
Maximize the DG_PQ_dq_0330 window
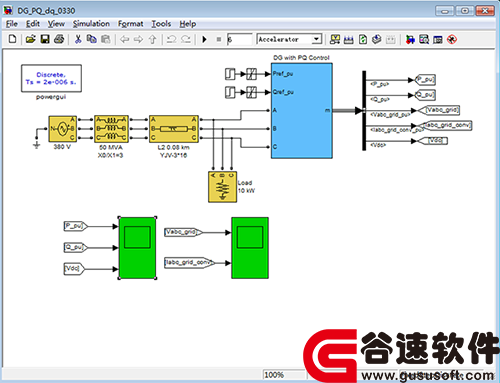pyautogui.click(x=465, y=11)
